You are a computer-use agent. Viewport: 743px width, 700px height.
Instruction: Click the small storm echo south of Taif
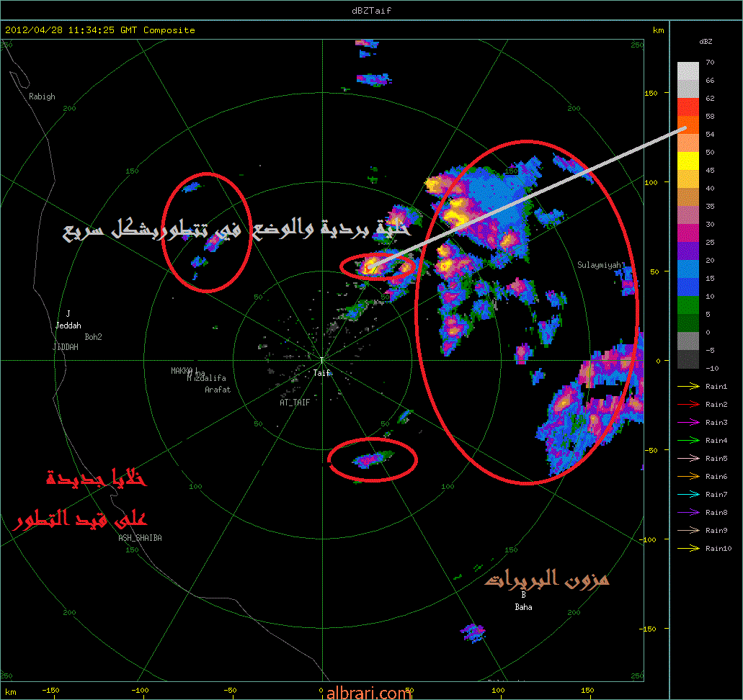click(373, 459)
